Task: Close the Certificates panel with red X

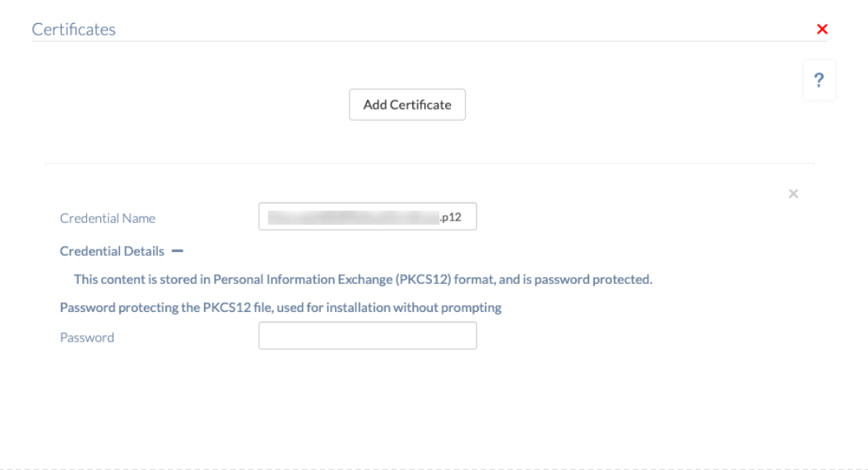Action: (x=822, y=30)
